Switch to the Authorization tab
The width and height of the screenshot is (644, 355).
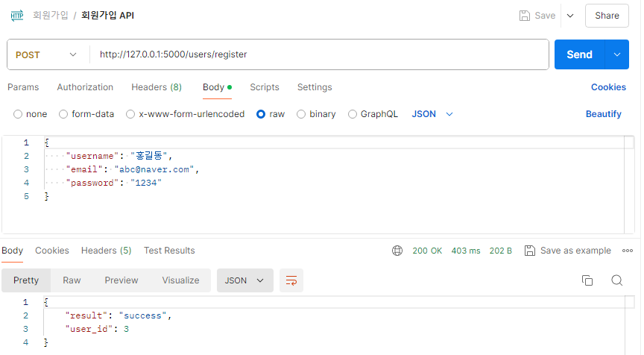pos(85,87)
